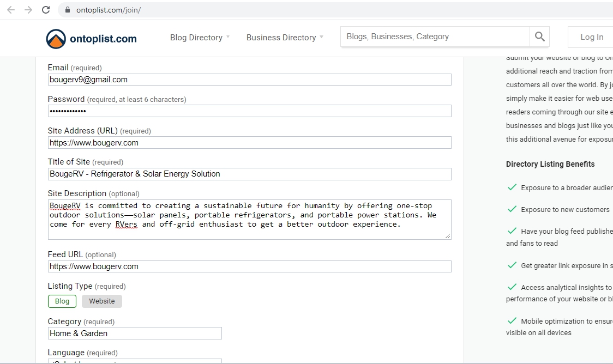Click the browser forward arrow
Image resolution: width=613 pixels, height=364 pixels.
click(28, 10)
